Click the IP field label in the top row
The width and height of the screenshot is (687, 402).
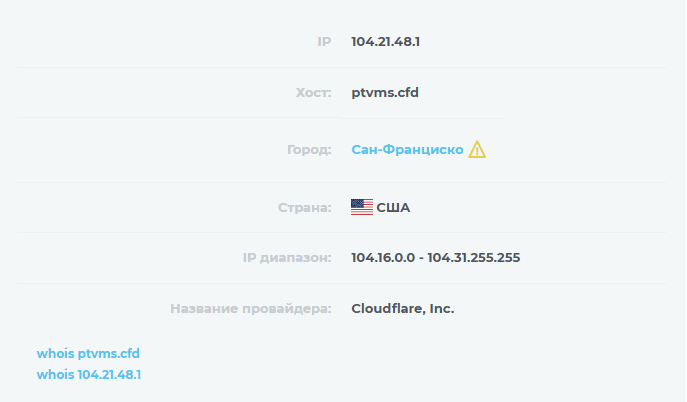tap(323, 42)
